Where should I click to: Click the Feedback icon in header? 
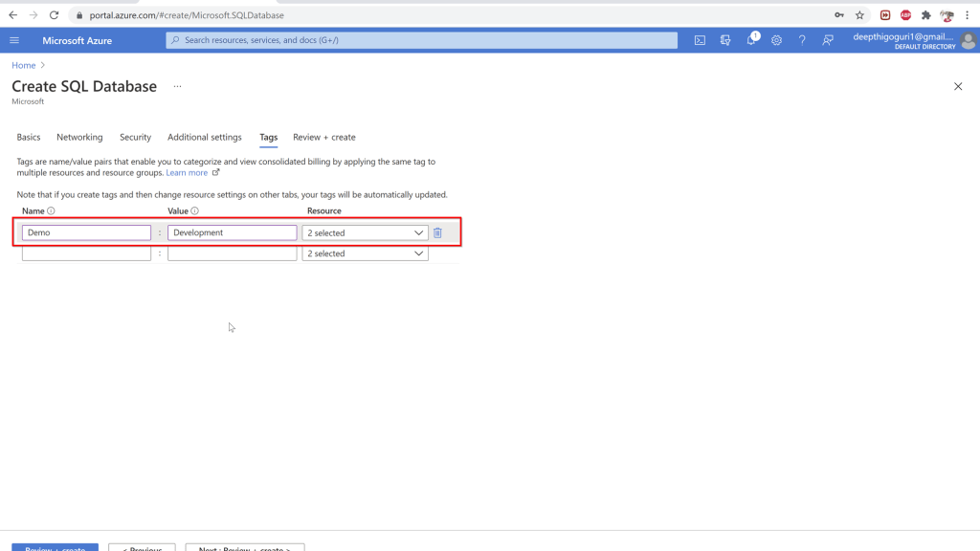(x=828, y=40)
